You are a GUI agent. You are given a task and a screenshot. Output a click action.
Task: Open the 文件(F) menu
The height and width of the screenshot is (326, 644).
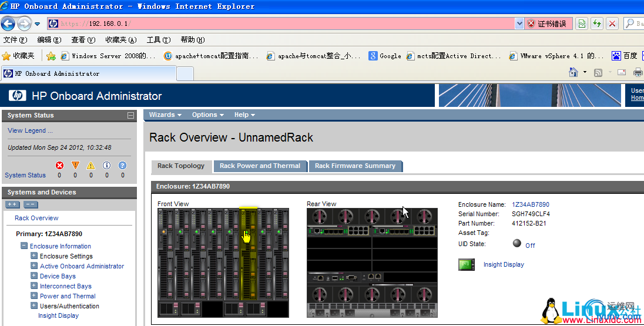[x=15, y=40]
